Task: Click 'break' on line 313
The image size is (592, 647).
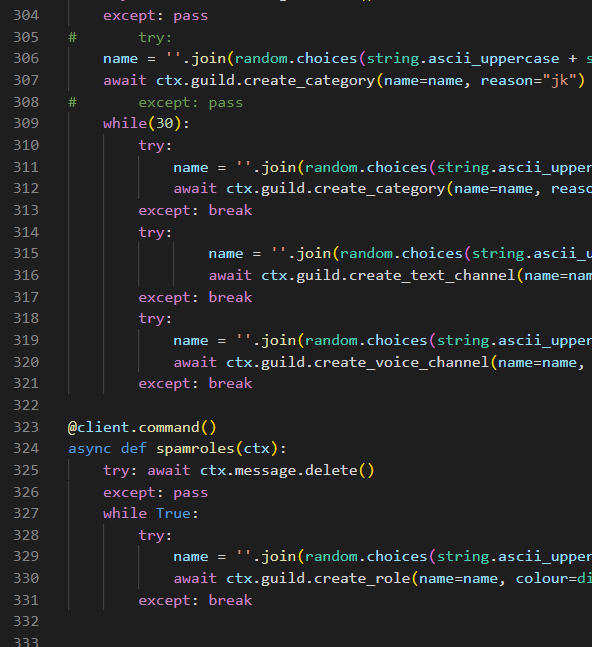Action: [230, 210]
